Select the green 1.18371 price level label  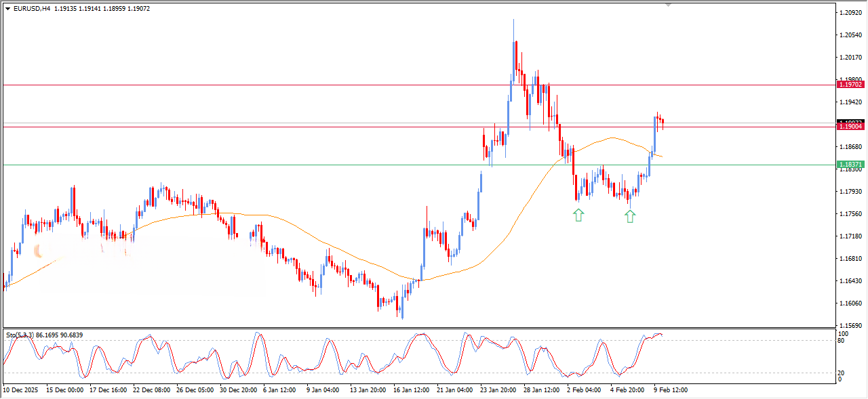click(850, 165)
